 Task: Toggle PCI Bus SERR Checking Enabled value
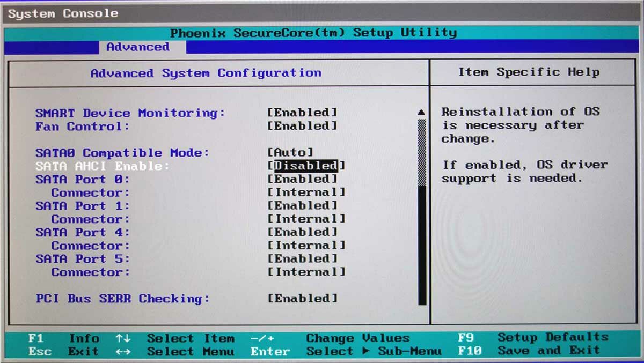[303, 298]
